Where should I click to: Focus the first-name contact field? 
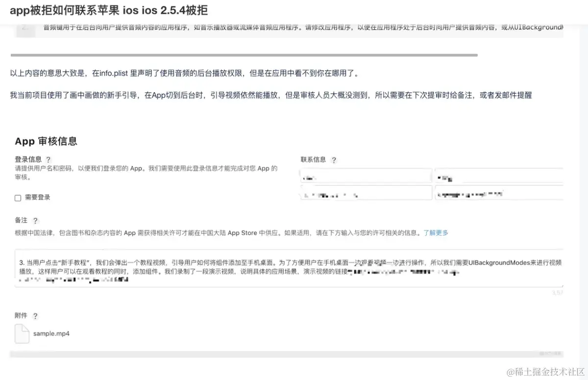[x=366, y=176]
